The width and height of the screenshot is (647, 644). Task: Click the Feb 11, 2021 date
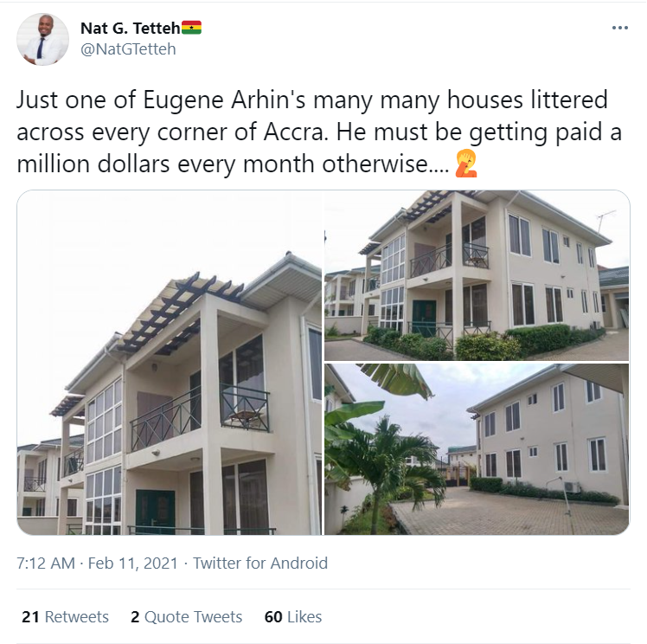(x=131, y=563)
